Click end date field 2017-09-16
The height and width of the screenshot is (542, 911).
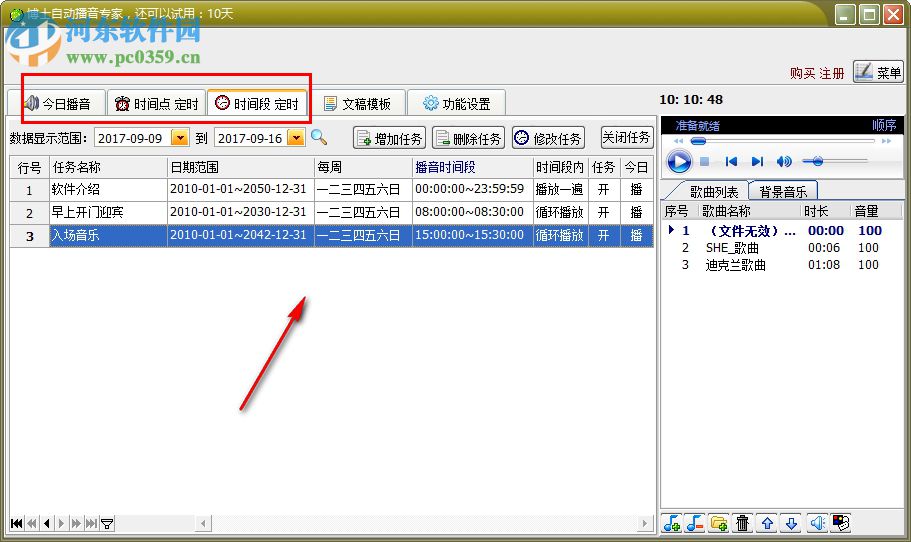coord(251,138)
